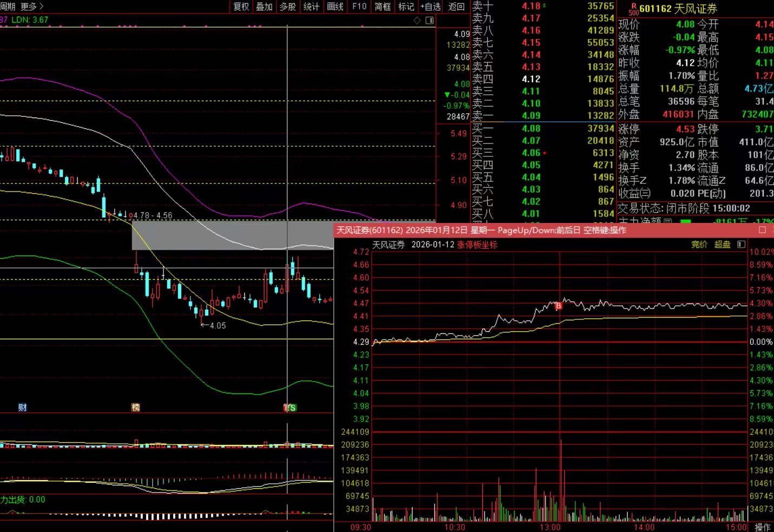Screen dimensions: 774x532
Task: Click the 总量 value 114.8万
Action: [x=677, y=88]
